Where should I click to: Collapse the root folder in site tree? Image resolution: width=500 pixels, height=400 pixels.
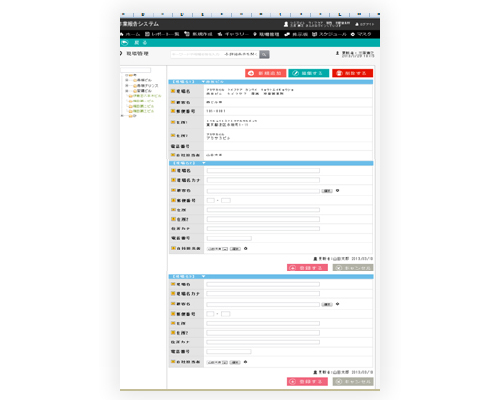click(127, 75)
